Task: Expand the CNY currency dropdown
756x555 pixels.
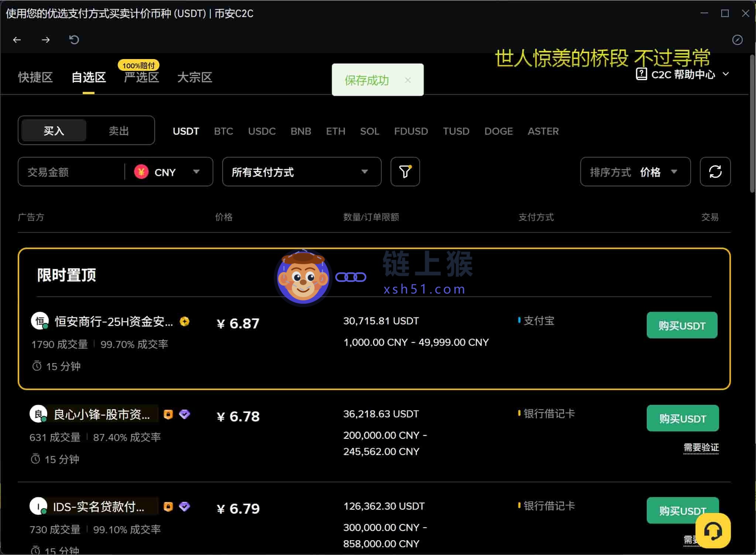Action: click(196, 172)
